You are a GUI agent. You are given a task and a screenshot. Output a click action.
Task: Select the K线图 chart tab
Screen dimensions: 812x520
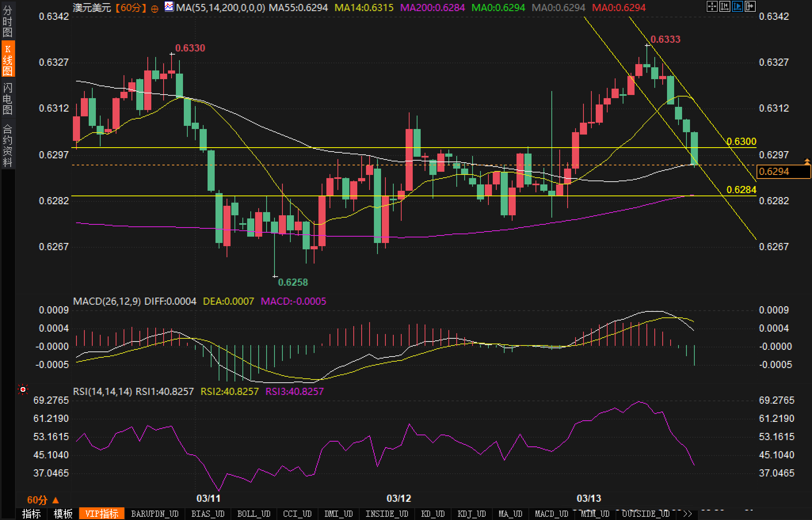click(x=8, y=59)
